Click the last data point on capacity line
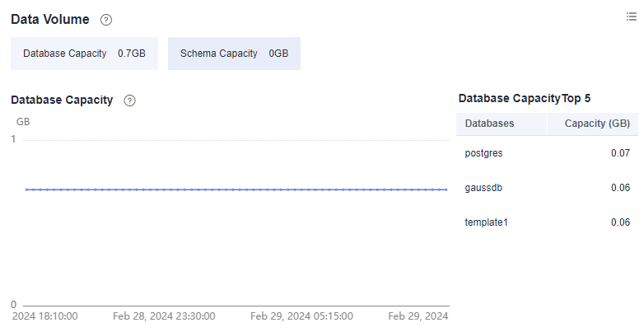 446,189
